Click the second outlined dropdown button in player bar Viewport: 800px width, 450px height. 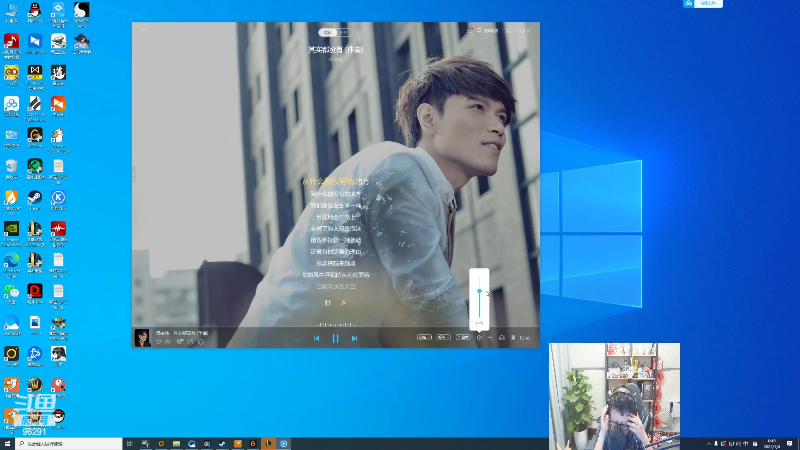click(443, 337)
